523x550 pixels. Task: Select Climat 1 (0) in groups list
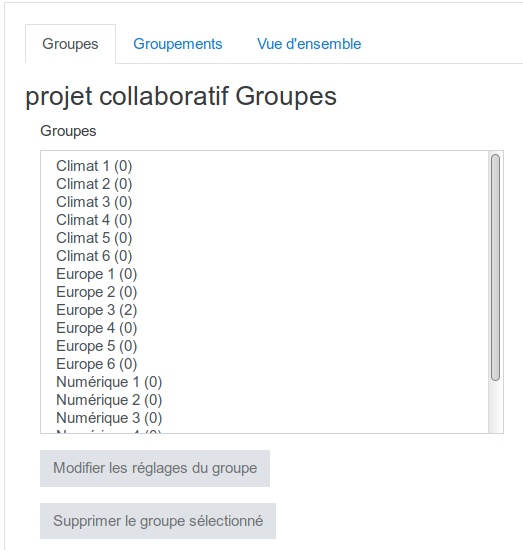pyautogui.click(x=264, y=166)
